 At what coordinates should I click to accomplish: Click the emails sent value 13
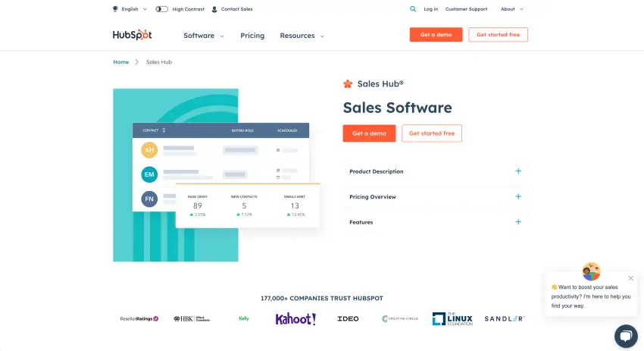pyautogui.click(x=295, y=205)
